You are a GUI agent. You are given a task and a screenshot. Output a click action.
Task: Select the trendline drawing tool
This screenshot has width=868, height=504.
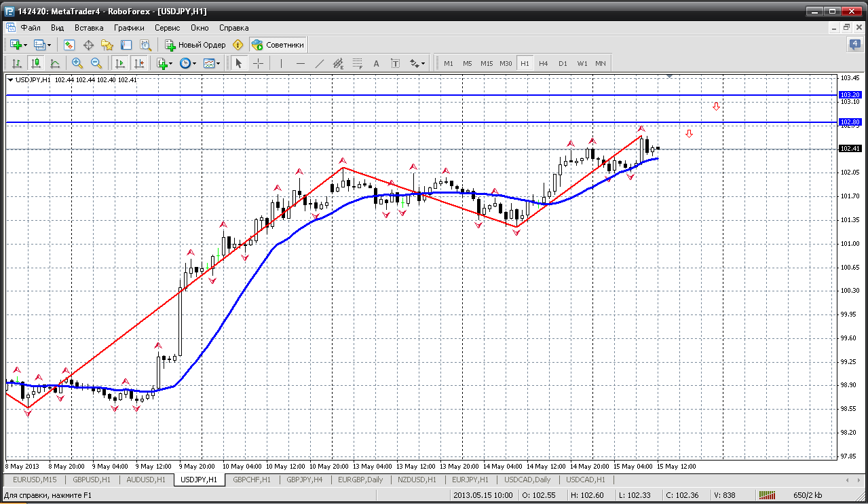[x=320, y=63]
